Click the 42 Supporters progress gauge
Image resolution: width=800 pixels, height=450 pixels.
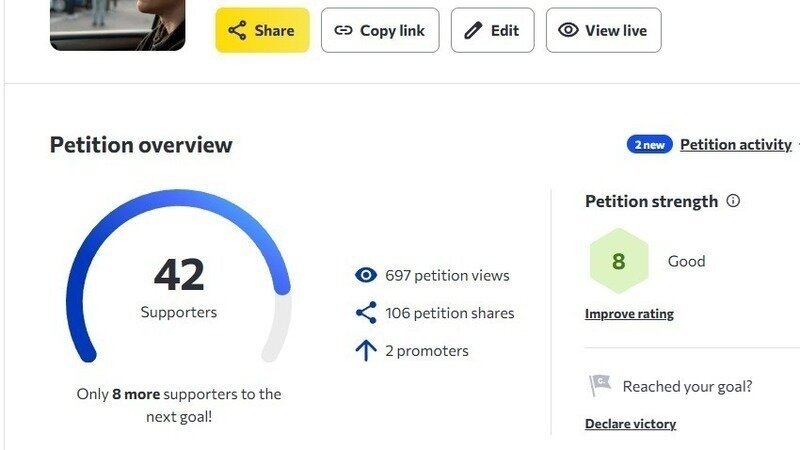coord(179,276)
